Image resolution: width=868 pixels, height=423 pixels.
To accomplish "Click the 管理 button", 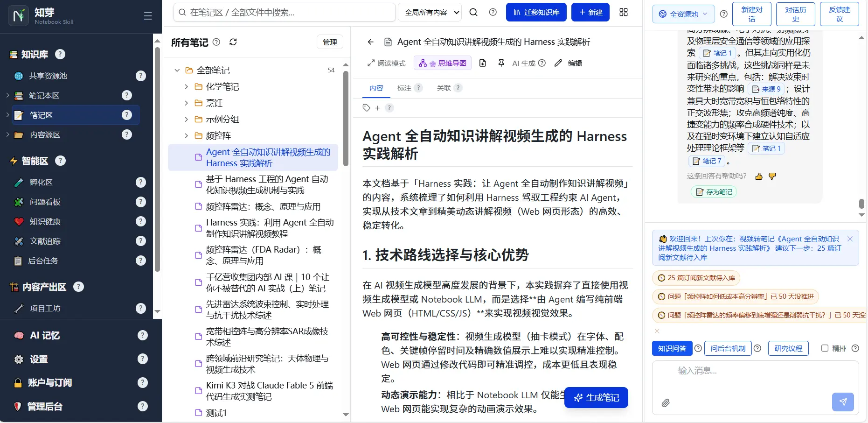I will 330,42.
